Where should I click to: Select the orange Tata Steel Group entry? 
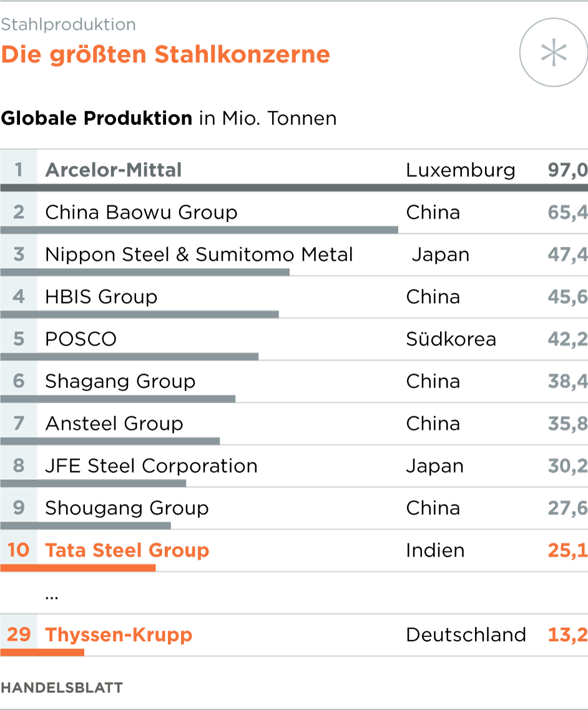tap(127, 550)
